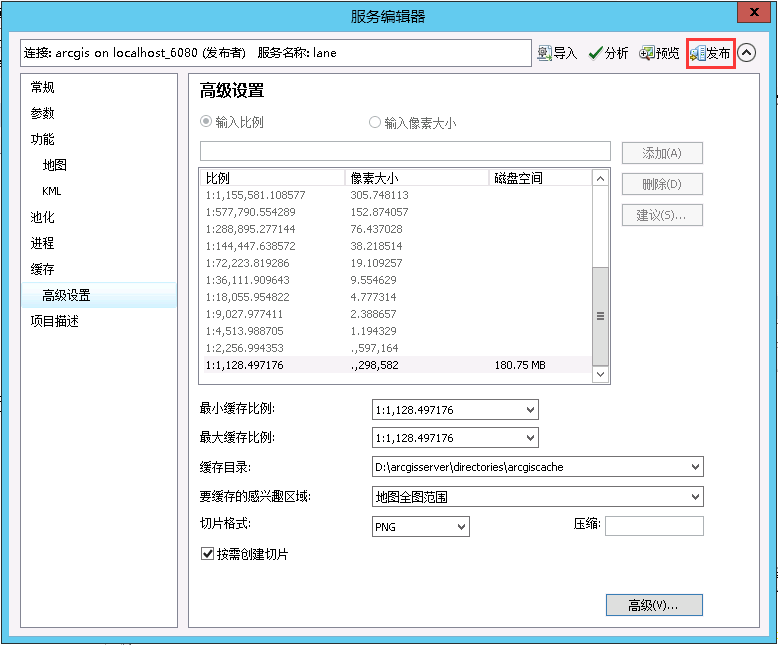Click the 删除(D) button
Image resolution: width=778 pixels, height=645 pixels.
click(662, 184)
